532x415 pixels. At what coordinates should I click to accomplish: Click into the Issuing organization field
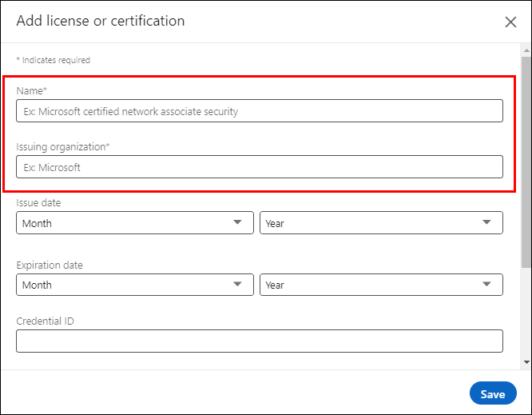259,167
